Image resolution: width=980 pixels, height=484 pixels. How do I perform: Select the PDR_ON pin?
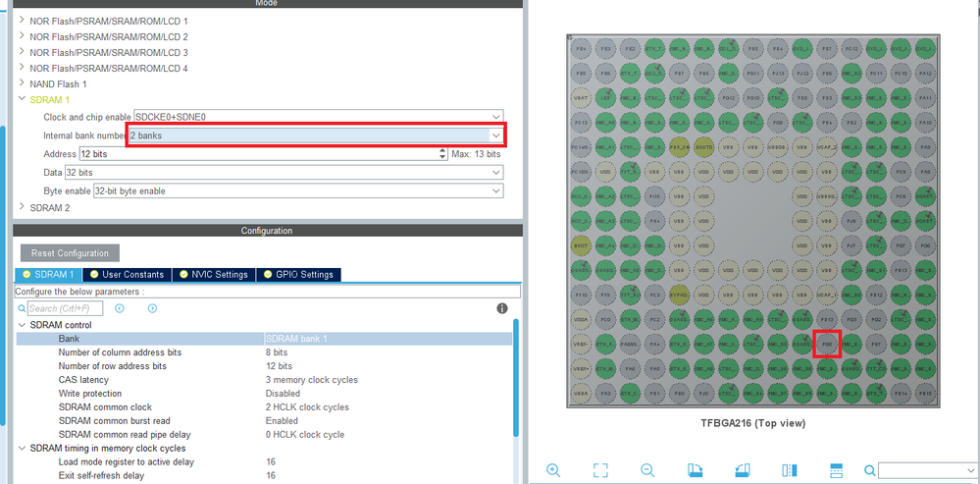[x=679, y=146]
